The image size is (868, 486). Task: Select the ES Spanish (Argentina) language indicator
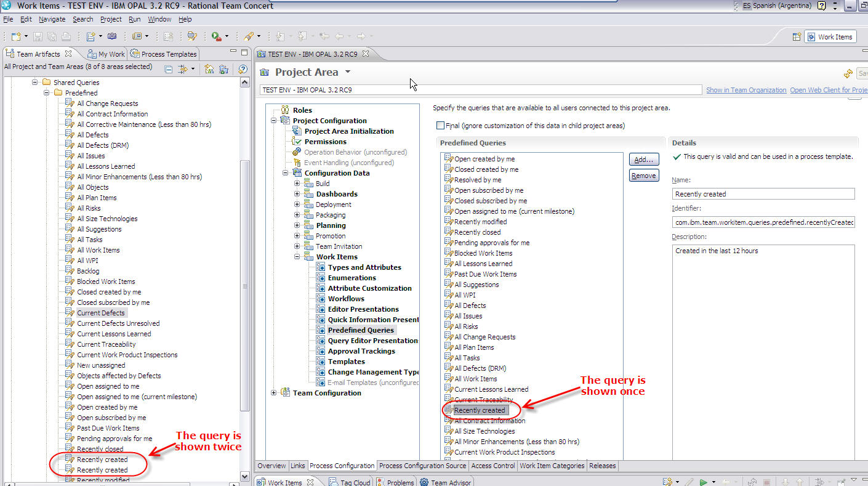point(778,6)
